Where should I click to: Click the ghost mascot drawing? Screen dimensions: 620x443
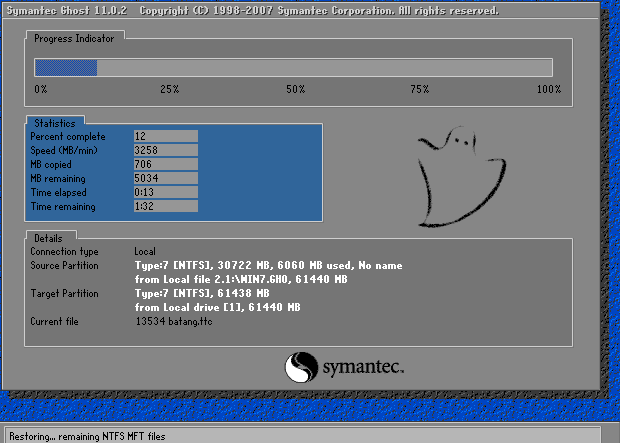[462, 177]
